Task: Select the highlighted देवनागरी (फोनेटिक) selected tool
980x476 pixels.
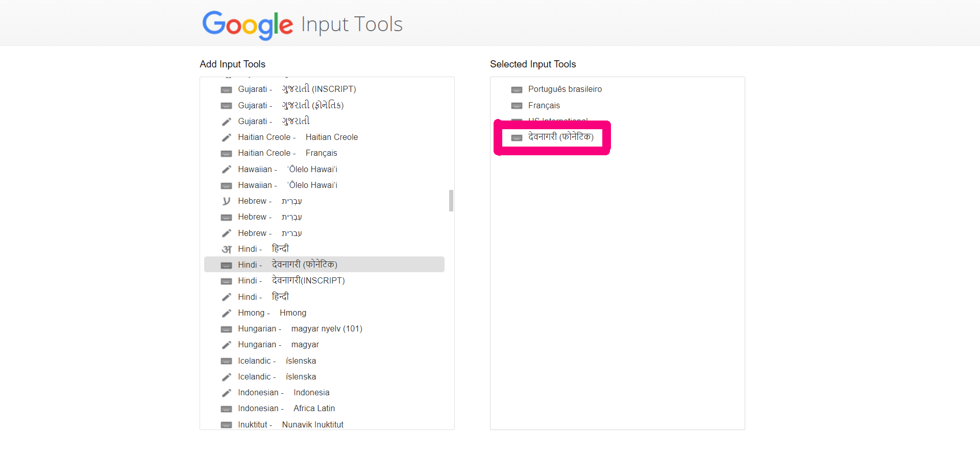Action: (552, 137)
